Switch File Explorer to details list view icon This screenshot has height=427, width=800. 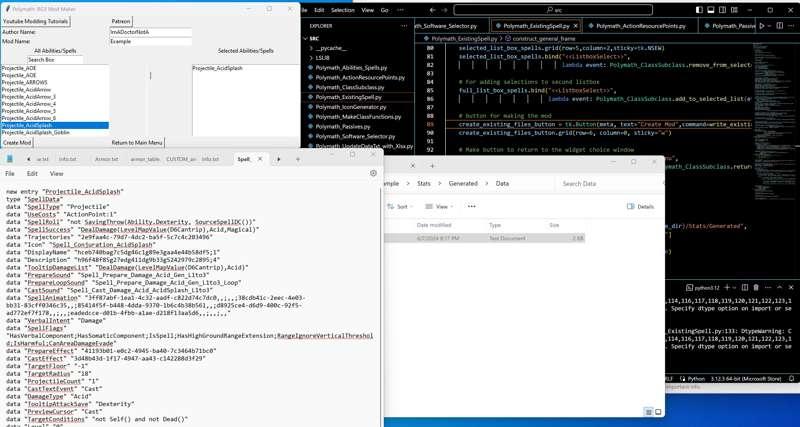tap(648, 412)
